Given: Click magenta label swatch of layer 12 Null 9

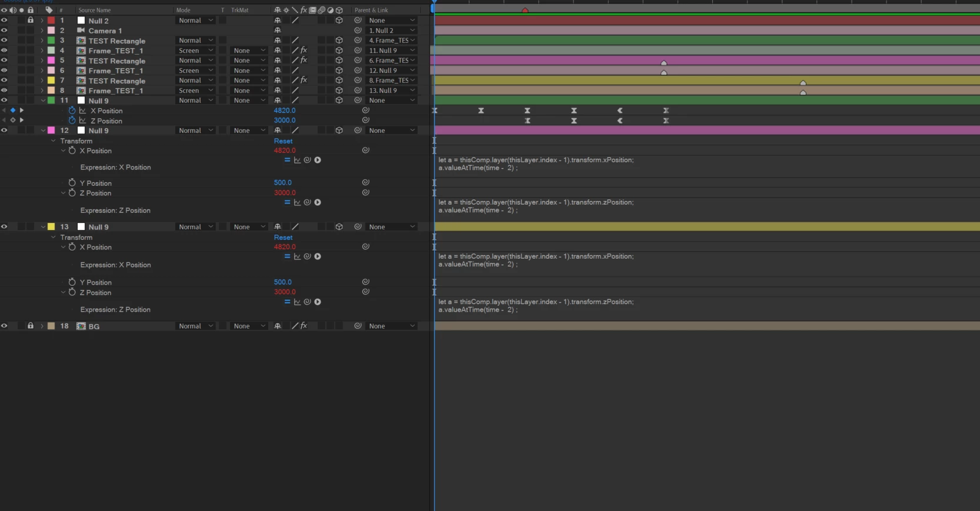Looking at the screenshot, I should click(51, 131).
